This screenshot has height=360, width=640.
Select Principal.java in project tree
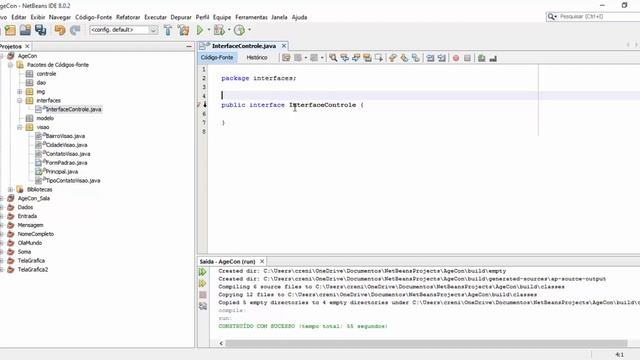coord(62,172)
